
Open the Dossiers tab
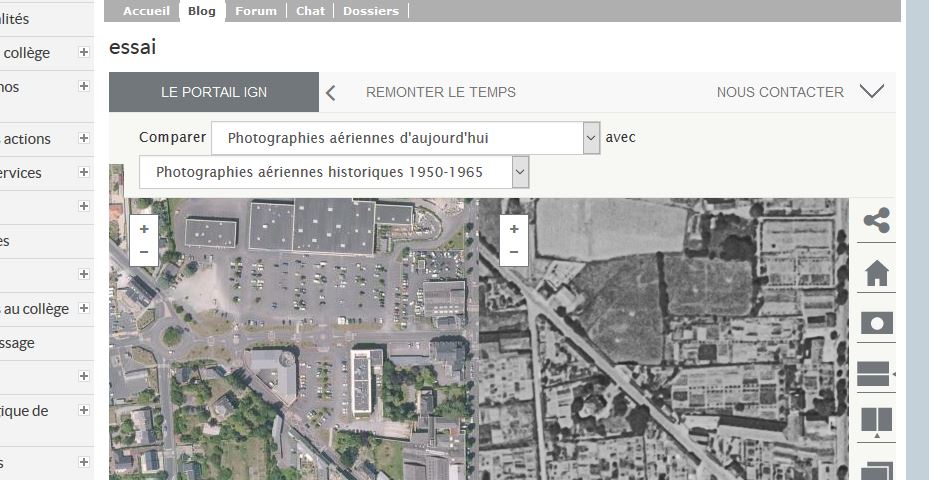370,11
